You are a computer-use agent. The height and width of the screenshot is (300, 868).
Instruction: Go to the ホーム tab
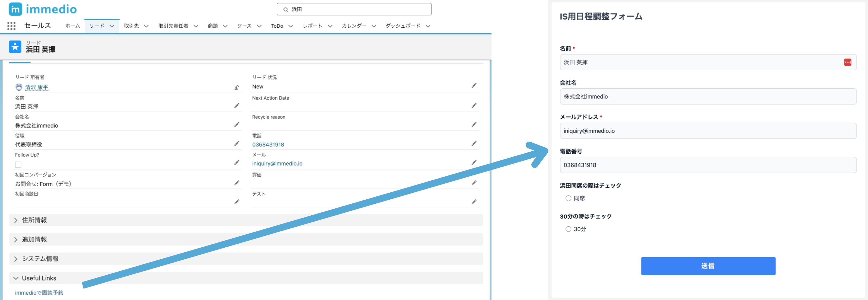[x=72, y=26]
